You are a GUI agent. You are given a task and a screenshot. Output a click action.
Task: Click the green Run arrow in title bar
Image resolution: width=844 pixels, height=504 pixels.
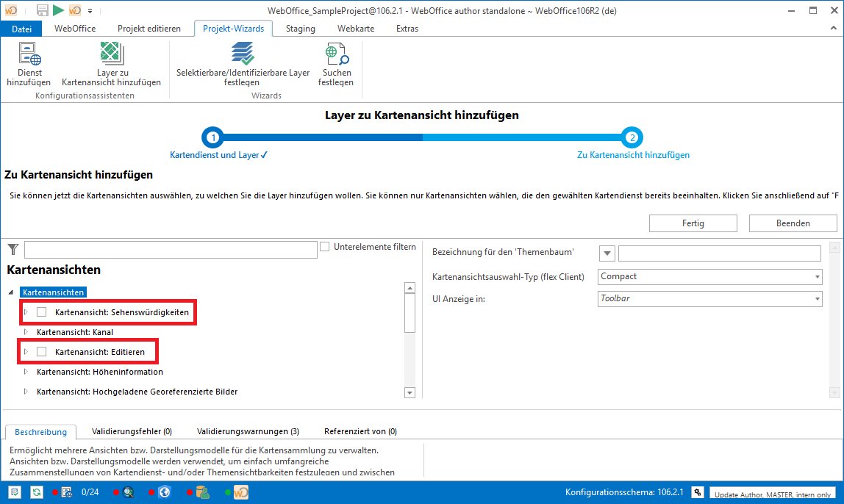pos(58,10)
